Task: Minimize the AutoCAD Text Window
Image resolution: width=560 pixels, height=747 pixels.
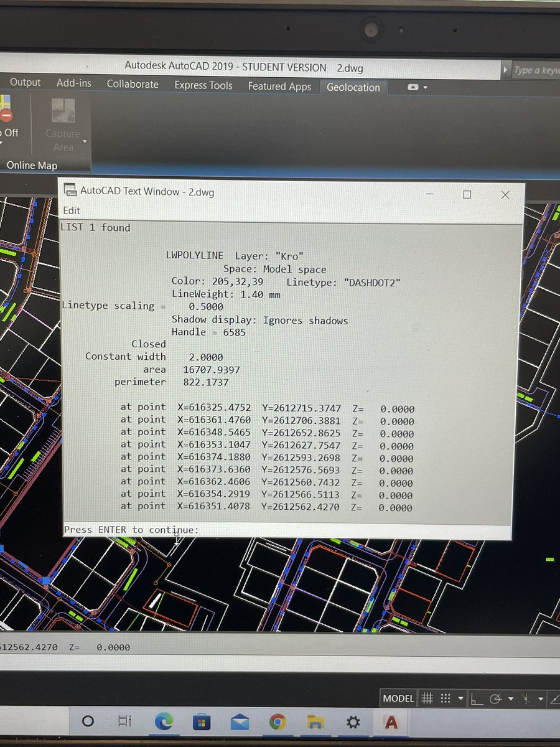Action: (429, 194)
